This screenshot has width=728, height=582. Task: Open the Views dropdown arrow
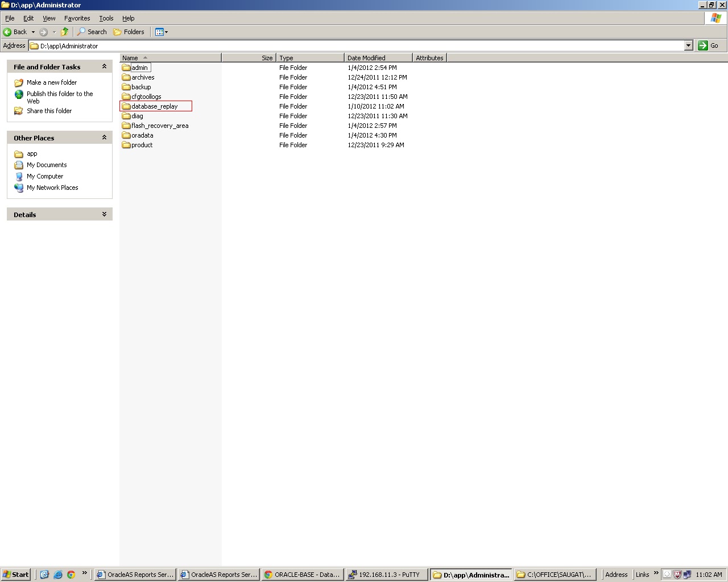pyautogui.click(x=167, y=32)
